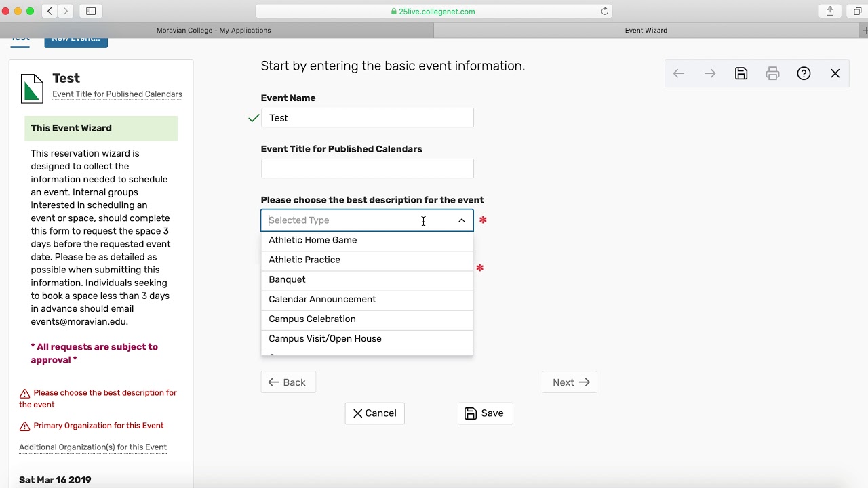Screen dimensions: 868x488
Task: Select Campus Visit/Open House option
Action: [x=367, y=338]
